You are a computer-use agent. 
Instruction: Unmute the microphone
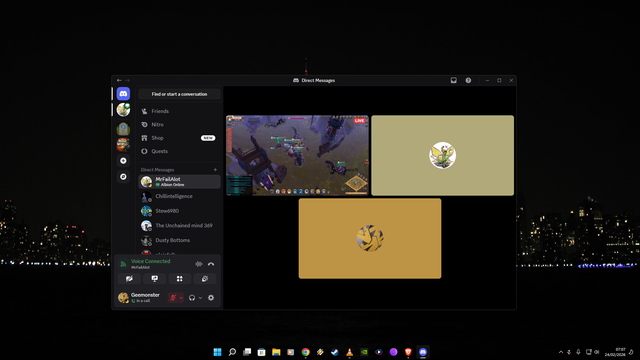click(173, 298)
